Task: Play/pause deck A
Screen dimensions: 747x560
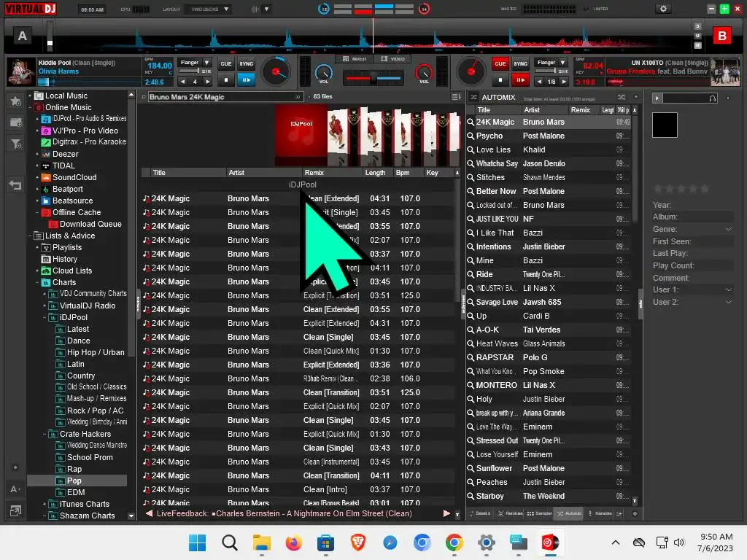Action: click(x=246, y=80)
